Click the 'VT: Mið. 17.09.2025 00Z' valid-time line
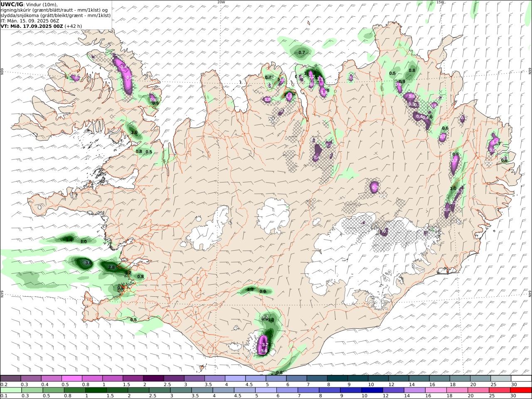 pyautogui.click(x=32, y=26)
